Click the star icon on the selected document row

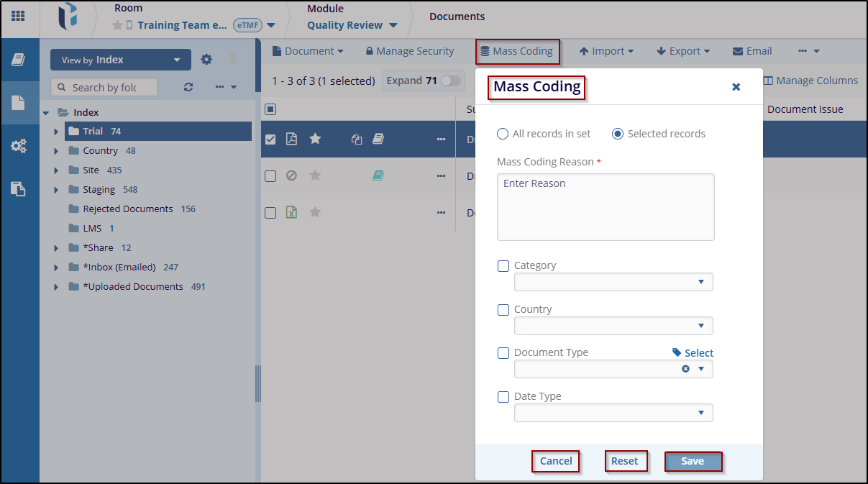click(315, 139)
